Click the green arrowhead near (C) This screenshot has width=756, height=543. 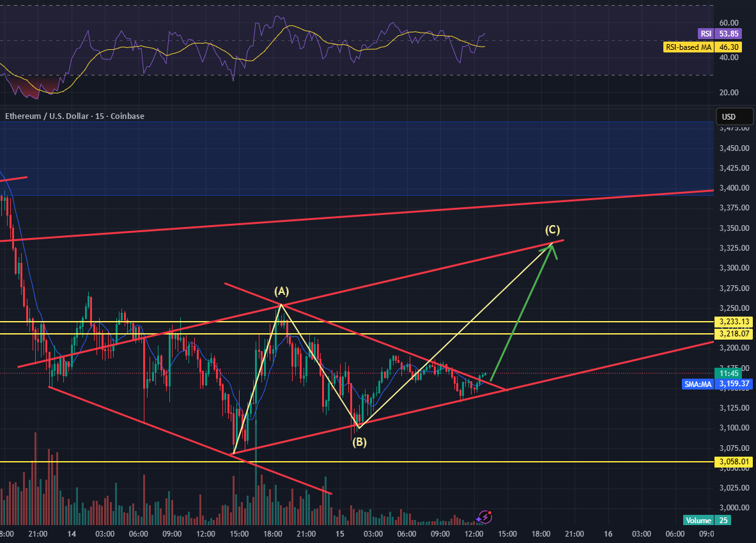coord(552,250)
